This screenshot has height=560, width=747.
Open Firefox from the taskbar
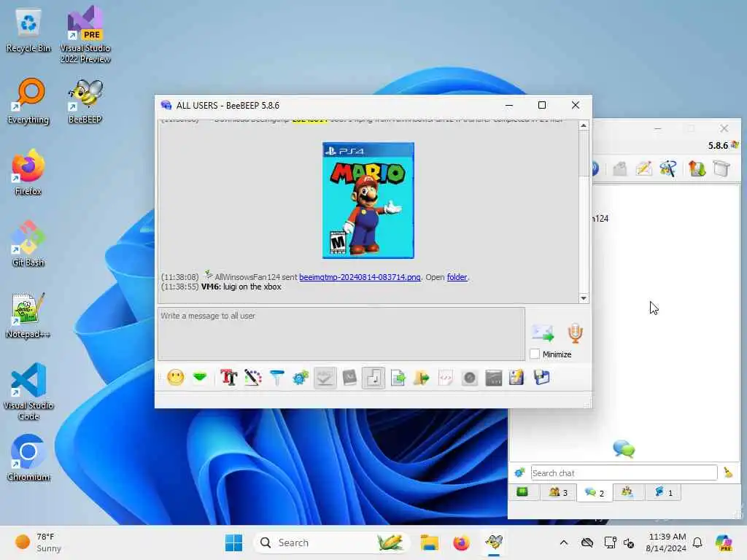(461, 542)
